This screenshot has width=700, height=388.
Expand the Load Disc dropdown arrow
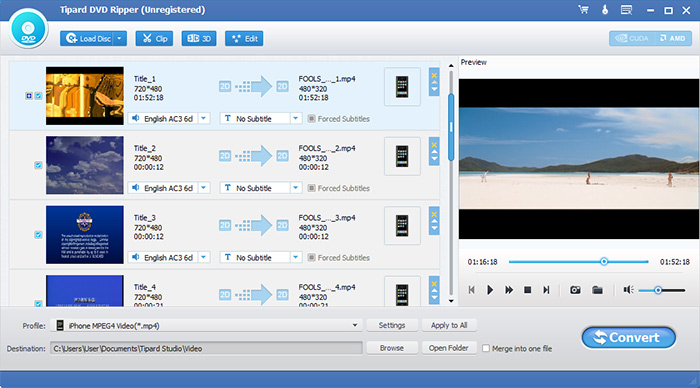click(120, 39)
